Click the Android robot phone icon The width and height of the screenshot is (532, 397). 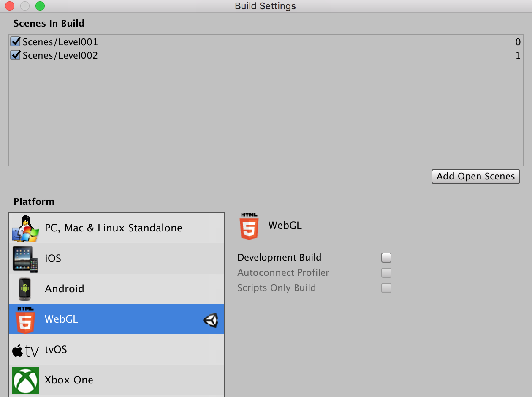click(x=25, y=289)
